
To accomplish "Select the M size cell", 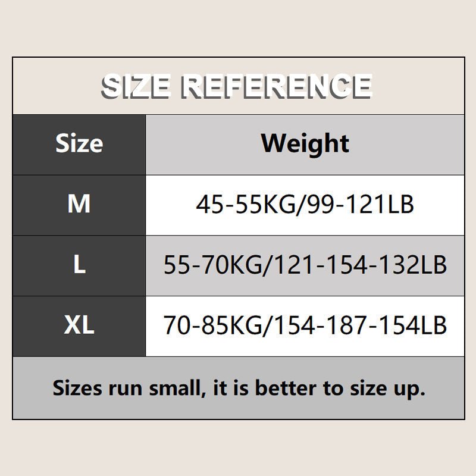I will tap(79, 205).
